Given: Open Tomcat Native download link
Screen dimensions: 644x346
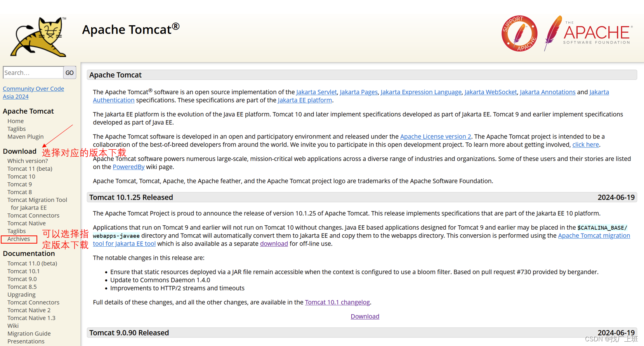Looking at the screenshot, I should (26, 223).
